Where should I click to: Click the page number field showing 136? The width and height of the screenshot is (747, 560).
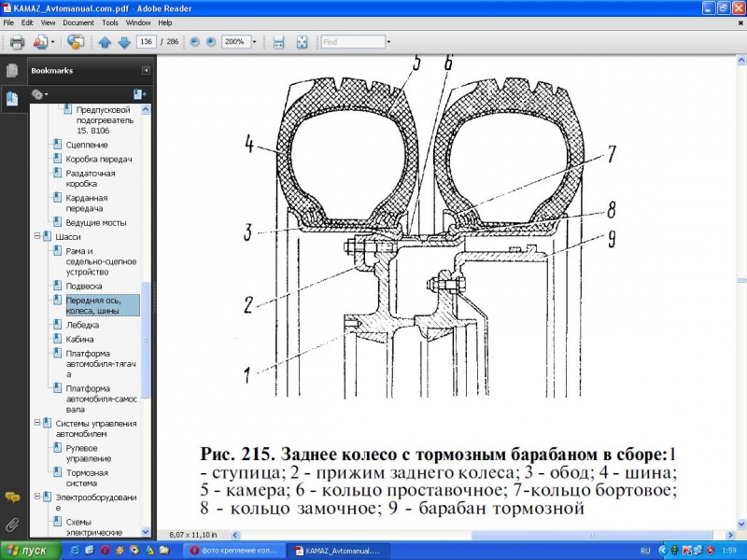coord(146,42)
